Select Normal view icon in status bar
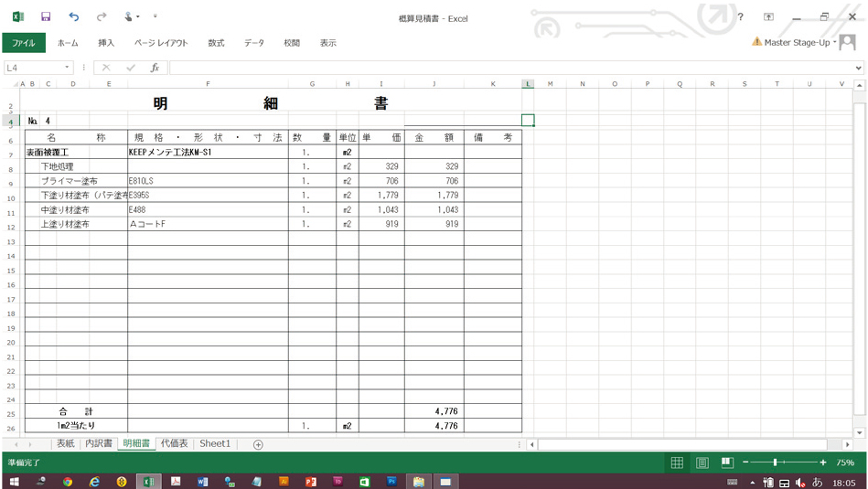The width and height of the screenshot is (868, 489). [677, 462]
